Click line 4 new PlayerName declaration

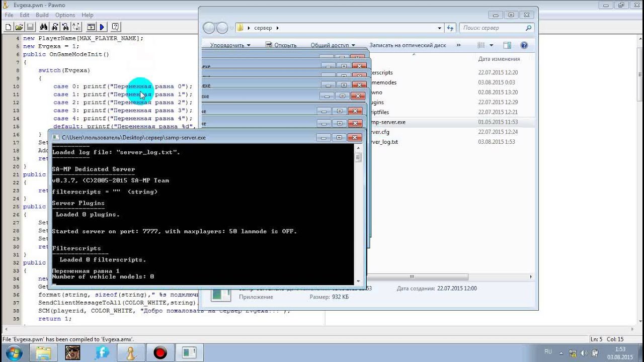(x=83, y=38)
